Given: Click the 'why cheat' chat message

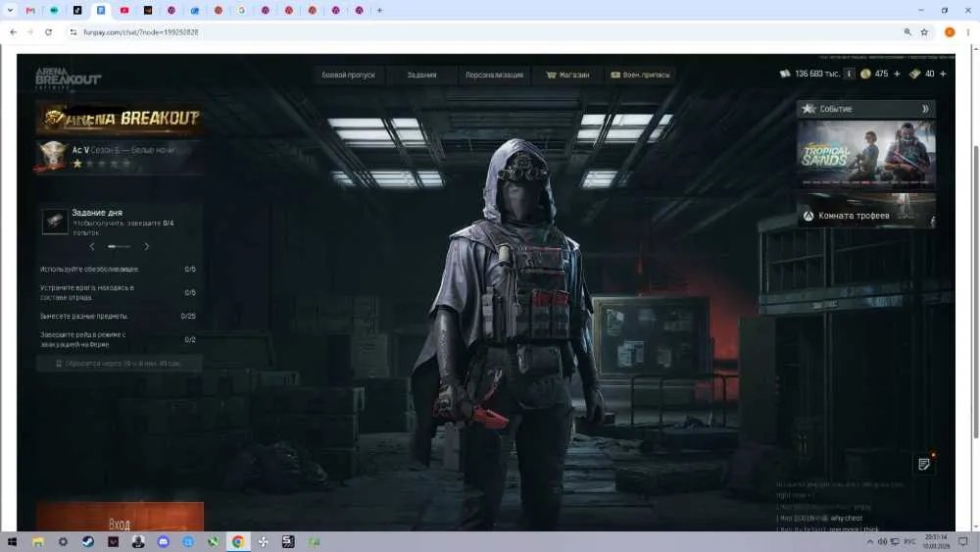Looking at the screenshot, I should tap(847, 519).
